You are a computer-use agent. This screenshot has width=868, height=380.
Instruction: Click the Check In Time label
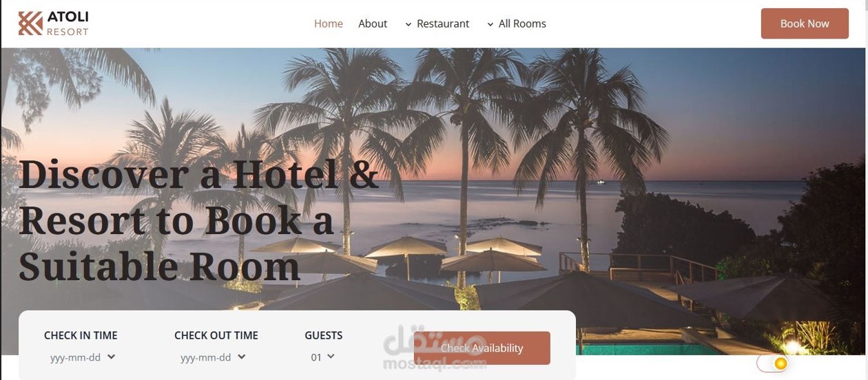point(81,335)
